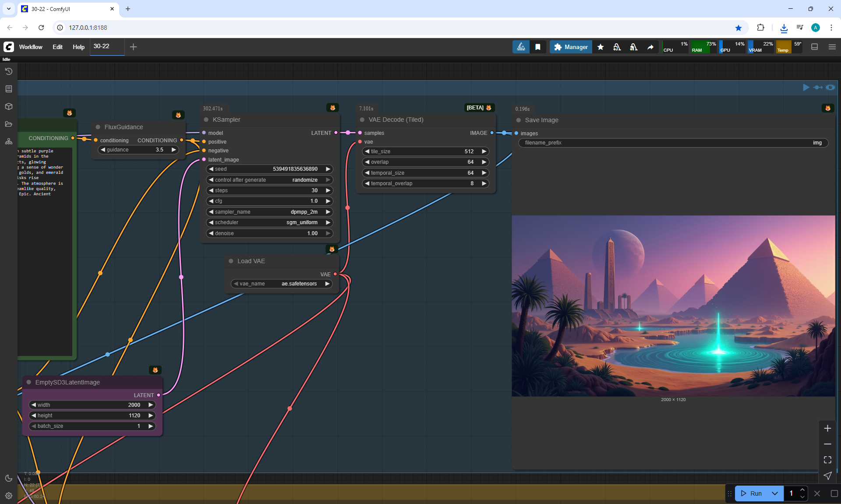
Task: Toggle bottom panel icon
Action: click(814, 47)
